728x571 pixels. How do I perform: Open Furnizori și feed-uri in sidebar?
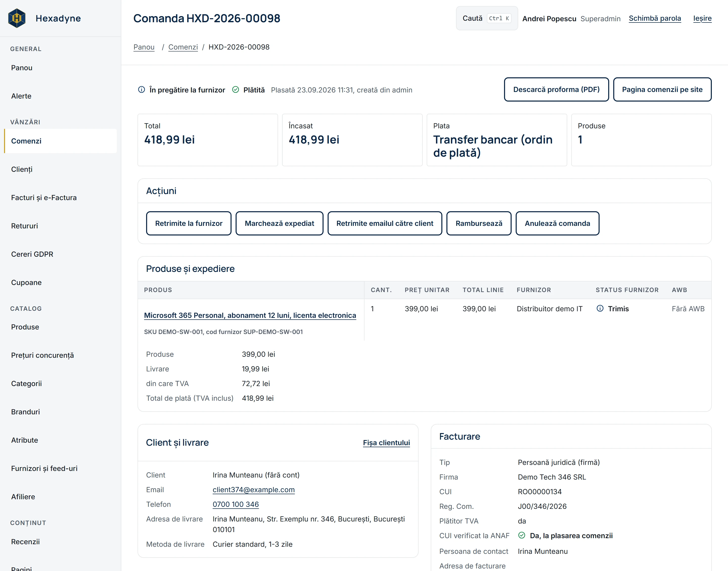[x=60, y=469]
